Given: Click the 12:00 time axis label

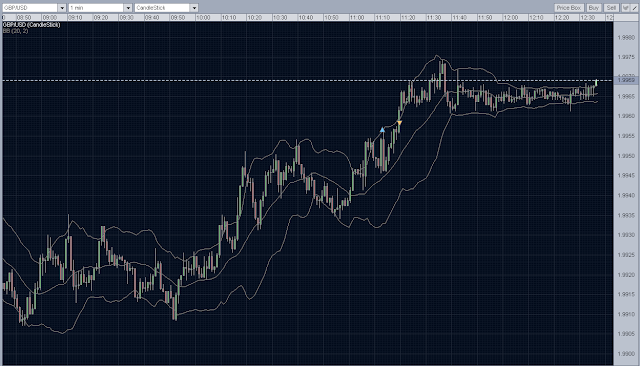Looking at the screenshot, I should click(x=511, y=18).
